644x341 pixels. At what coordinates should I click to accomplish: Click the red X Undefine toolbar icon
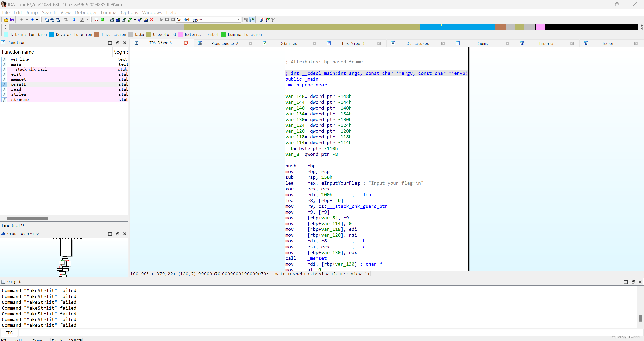(x=151, y=20)
